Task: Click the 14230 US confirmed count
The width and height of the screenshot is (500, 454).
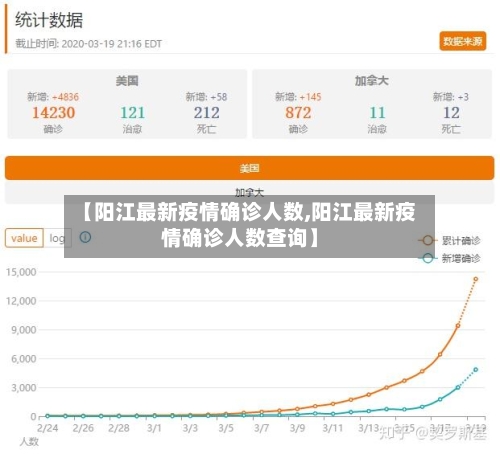Action: pos(53,113)
